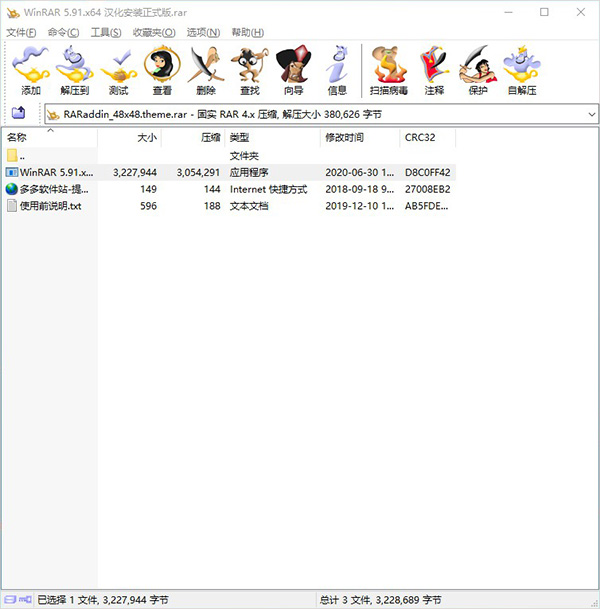600x609 pixels.
Task: Open the 帮助(H) menu
Action: (248, 33)
